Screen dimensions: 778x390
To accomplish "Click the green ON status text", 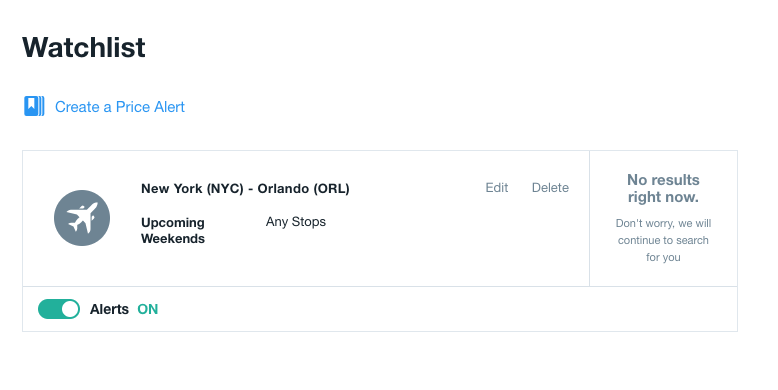I will click(148, 309).
